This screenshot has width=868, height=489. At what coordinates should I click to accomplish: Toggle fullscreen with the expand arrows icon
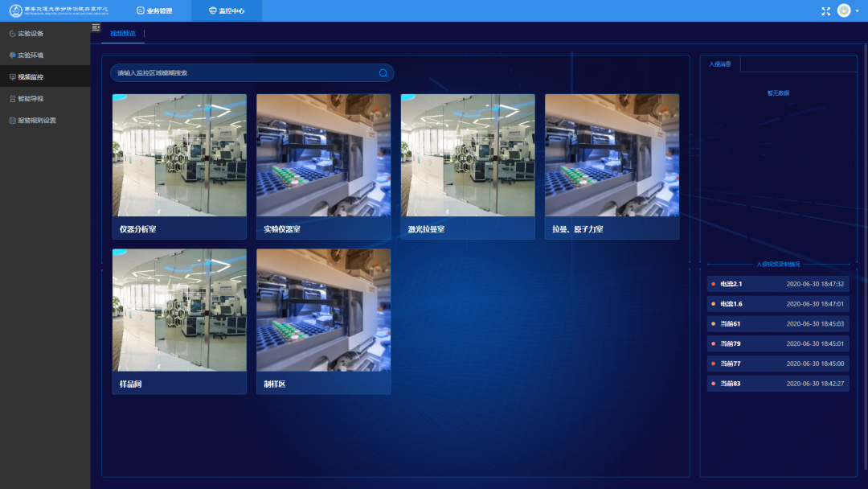(x=825, y=11)
